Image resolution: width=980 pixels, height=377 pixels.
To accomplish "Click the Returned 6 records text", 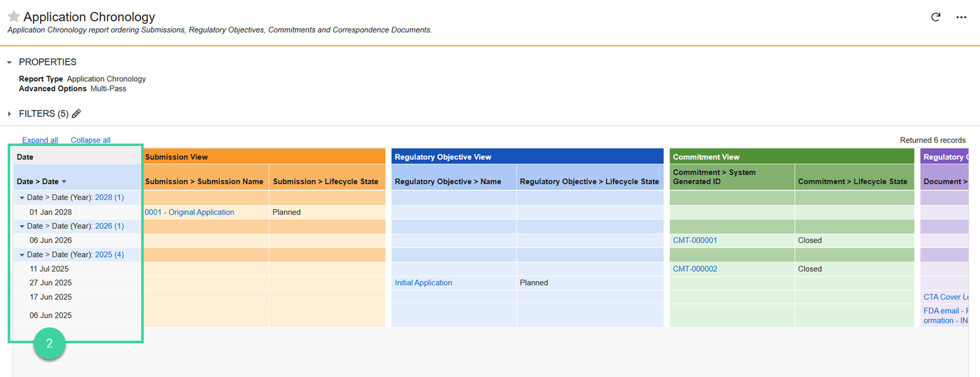I will (x=933, y=140).
